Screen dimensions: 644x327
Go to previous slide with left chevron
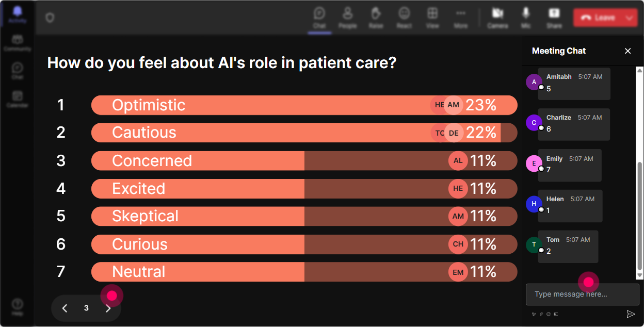coord(65,308)
